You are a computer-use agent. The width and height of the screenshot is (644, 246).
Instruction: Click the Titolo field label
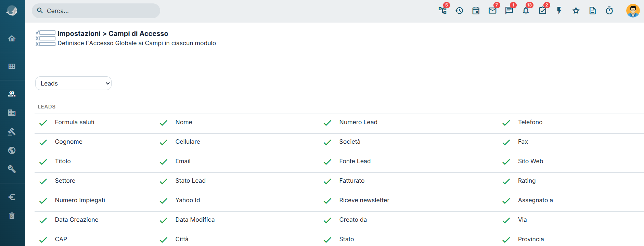click(63, 161)
